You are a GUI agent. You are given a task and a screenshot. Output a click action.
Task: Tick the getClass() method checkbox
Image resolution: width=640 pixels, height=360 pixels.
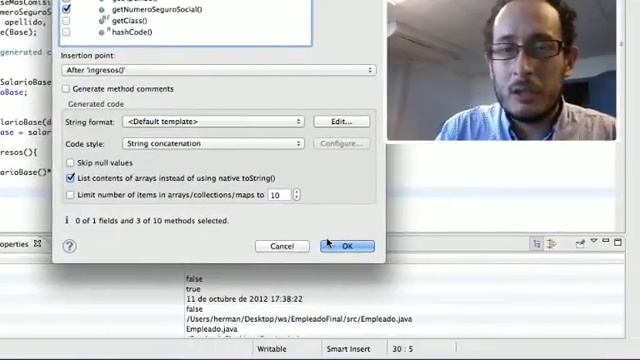tap(66, 20)
